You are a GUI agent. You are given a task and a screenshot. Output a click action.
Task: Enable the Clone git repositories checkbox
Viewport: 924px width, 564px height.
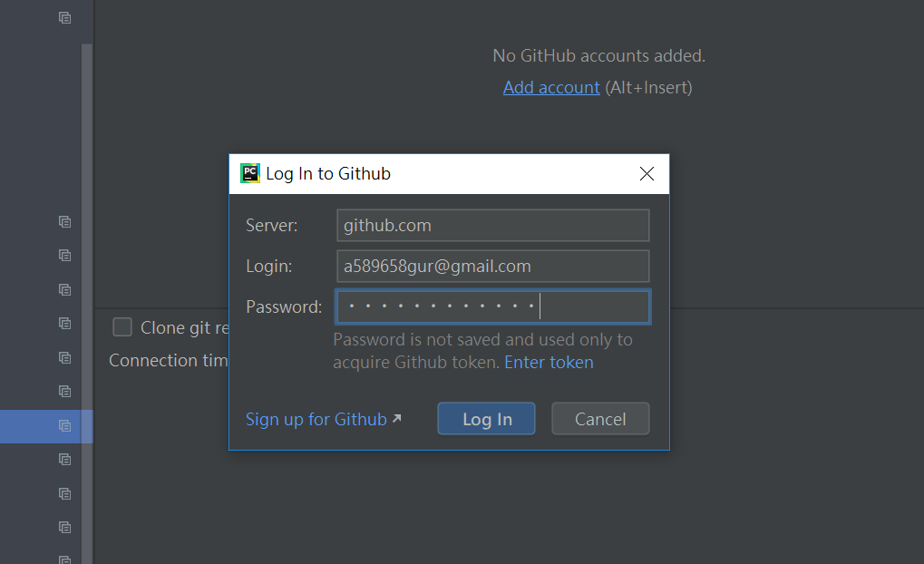(x=122, y=327)
